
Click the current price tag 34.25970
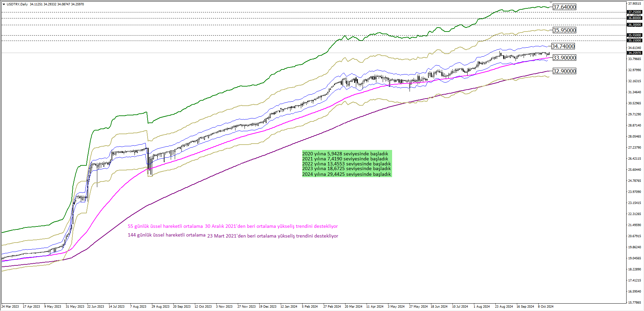click(x=635, y=53)
